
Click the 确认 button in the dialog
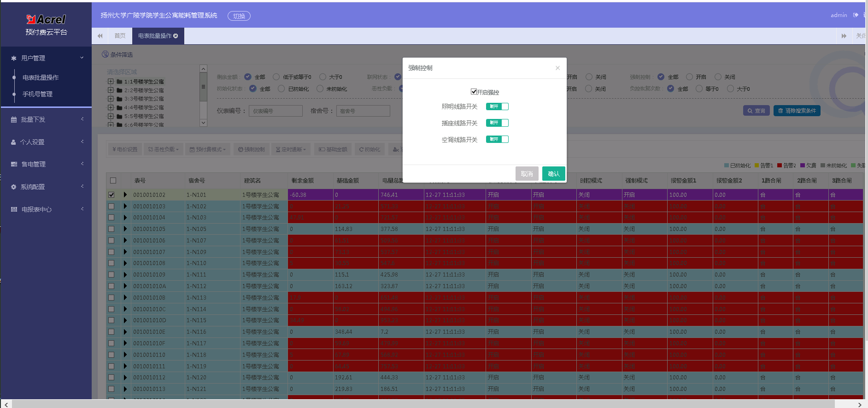click(554, 174)
